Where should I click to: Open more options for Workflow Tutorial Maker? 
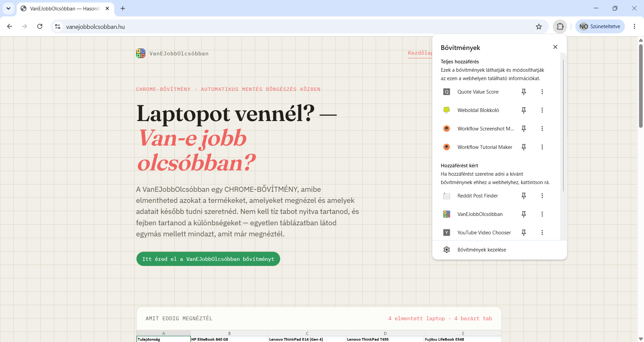[542, 147]
